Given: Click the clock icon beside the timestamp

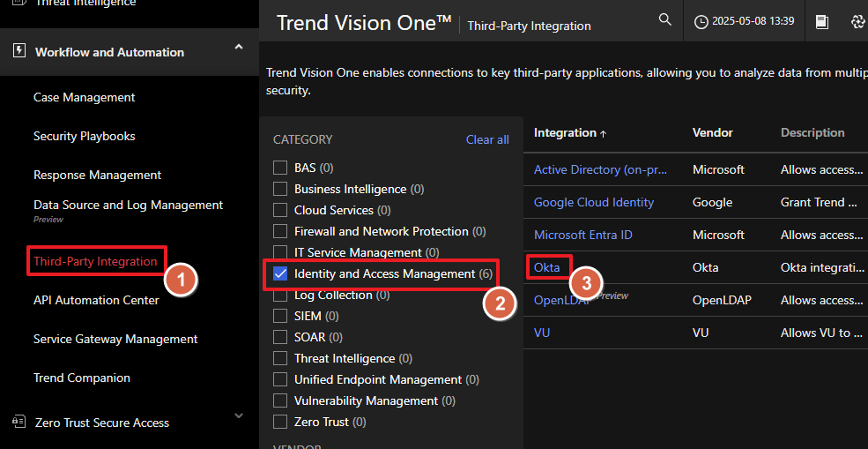Looking at the screenshot, I should 701,22.
